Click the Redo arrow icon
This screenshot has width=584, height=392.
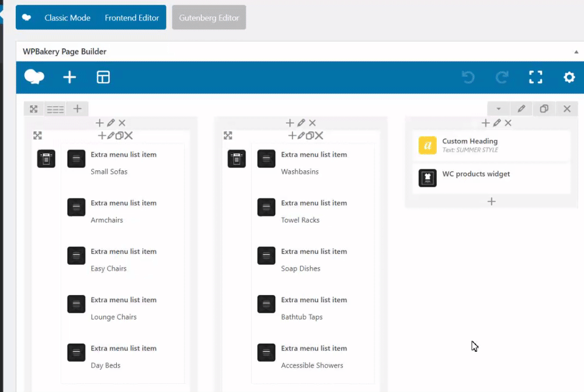(x=502, y=78)
